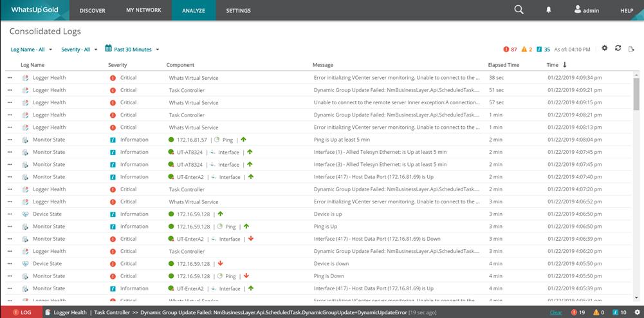Open the DISCOVER menu

coord(93,11)
